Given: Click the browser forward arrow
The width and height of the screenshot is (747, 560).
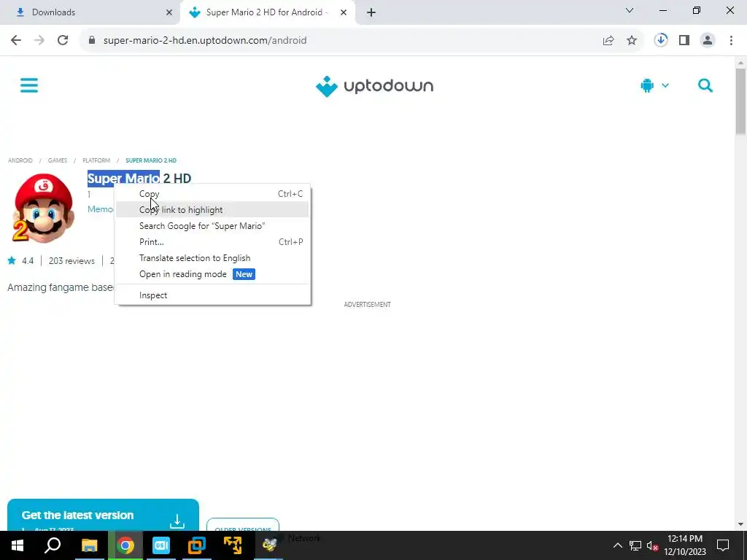Looking at the screenshot, I should coord(39,41).
